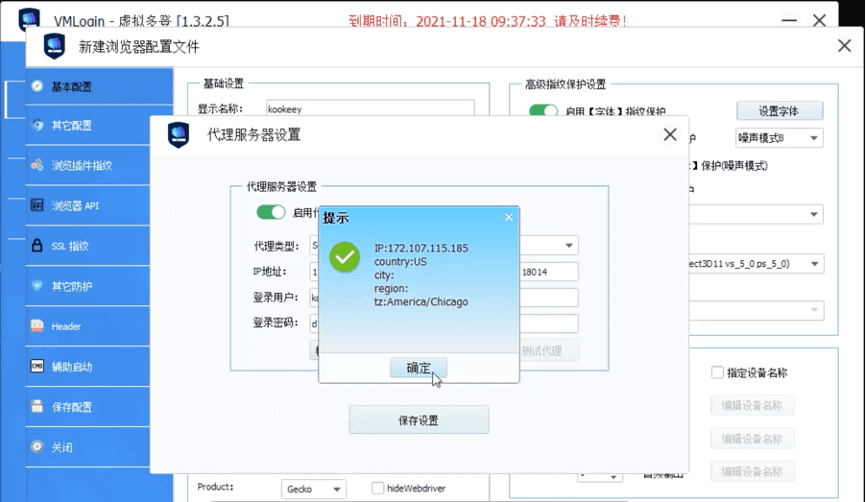Click the VMLogin logo in 代理服务器设置 dialog

click(178, 135)
